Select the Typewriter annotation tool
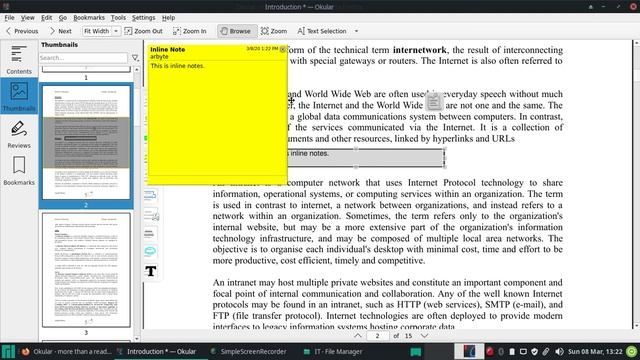Image resolution: width=640 pixels, height=360 pixels. [151, 271]
